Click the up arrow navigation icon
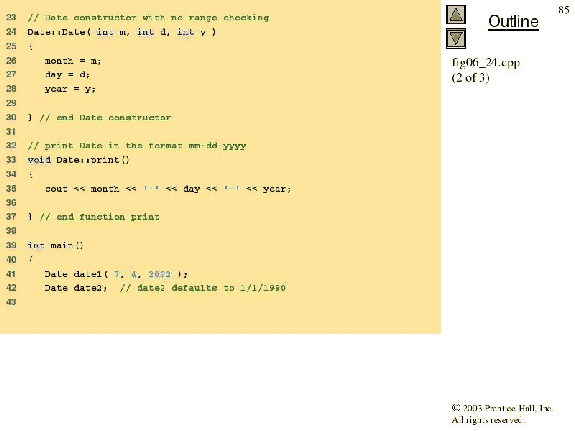 (456, 15)
